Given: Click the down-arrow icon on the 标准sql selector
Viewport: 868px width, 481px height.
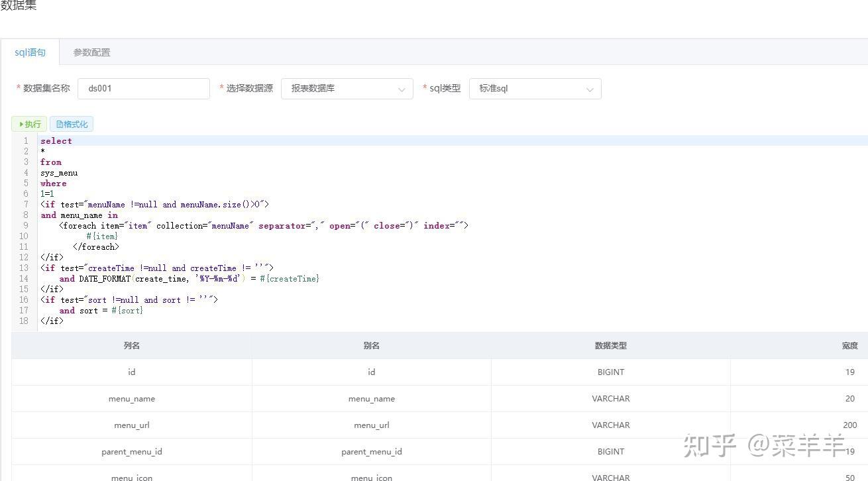Looking at the screenshot, I should coord(590,89).
